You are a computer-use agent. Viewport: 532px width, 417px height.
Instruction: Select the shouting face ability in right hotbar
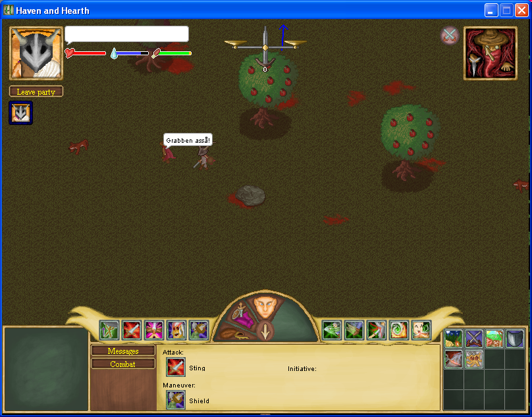pyautogui.click(x=421, y=330)
